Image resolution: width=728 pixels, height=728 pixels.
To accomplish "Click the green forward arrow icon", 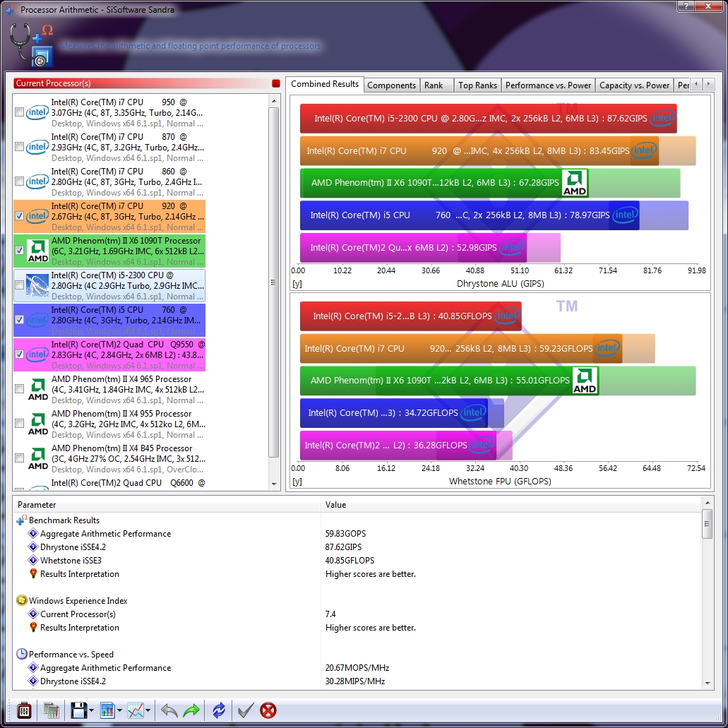I will pos(191,710).
